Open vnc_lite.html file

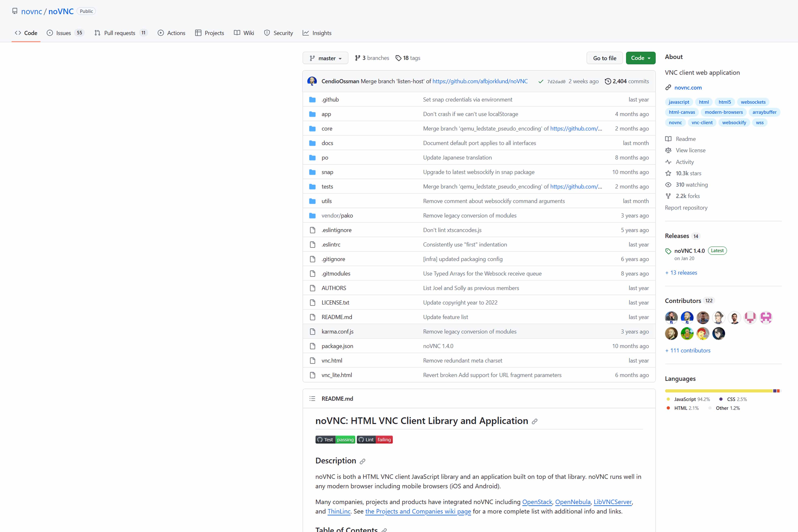coord(337,375)
